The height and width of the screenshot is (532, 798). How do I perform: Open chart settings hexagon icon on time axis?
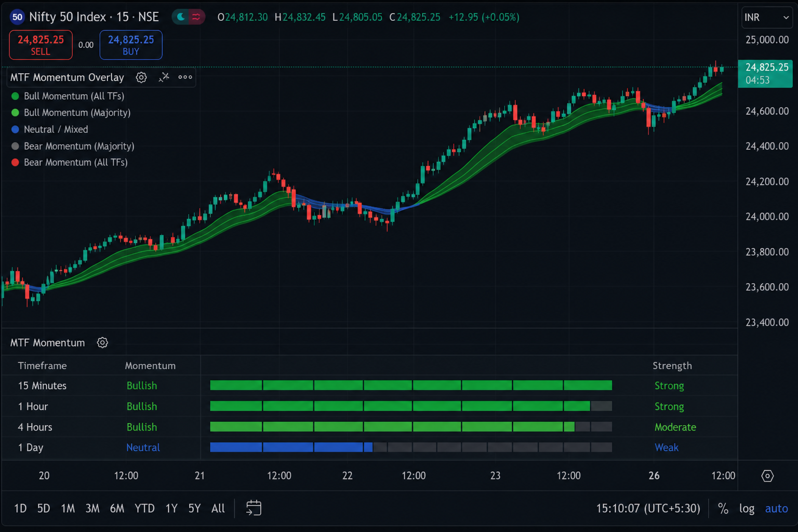pos(767,476)
